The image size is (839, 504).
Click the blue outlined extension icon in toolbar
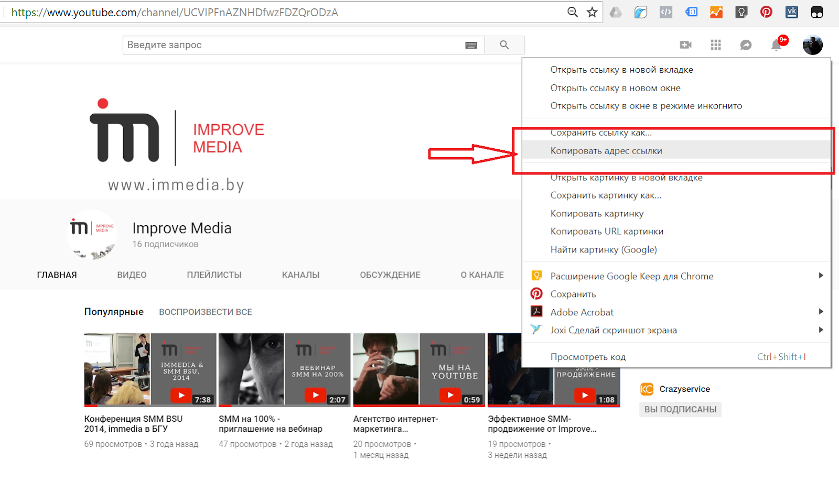click(x=691, y=12)
